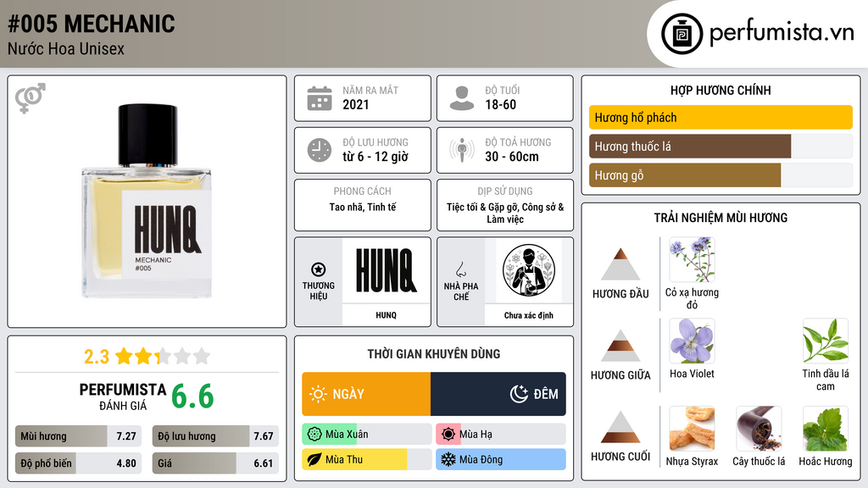This screenshot has height=488, width=868.
Task: Click the sun icon for Mùa Hạ
Action: click(x=448, y=435)
